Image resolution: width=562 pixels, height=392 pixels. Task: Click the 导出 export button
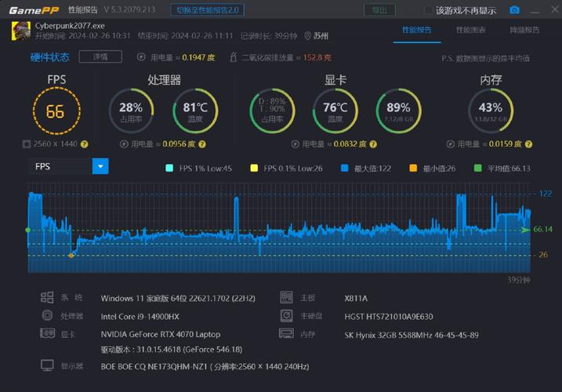point(379,10)
